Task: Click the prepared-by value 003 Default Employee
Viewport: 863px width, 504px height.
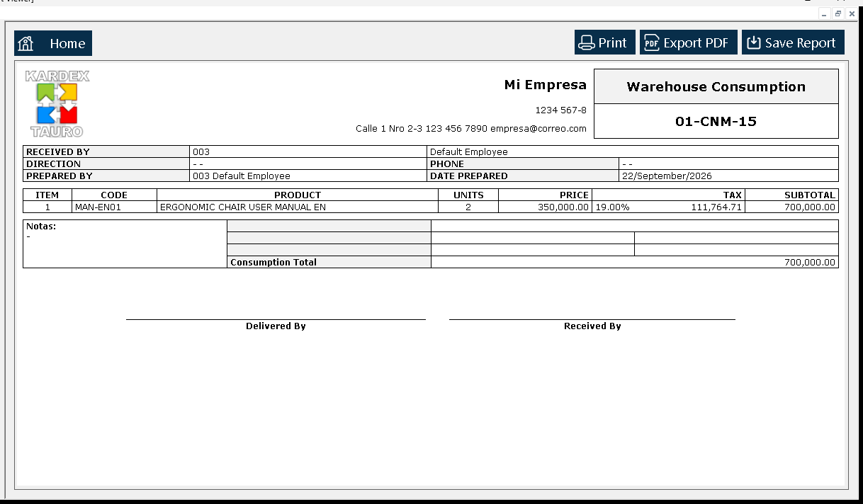Action: click(242, 176)
